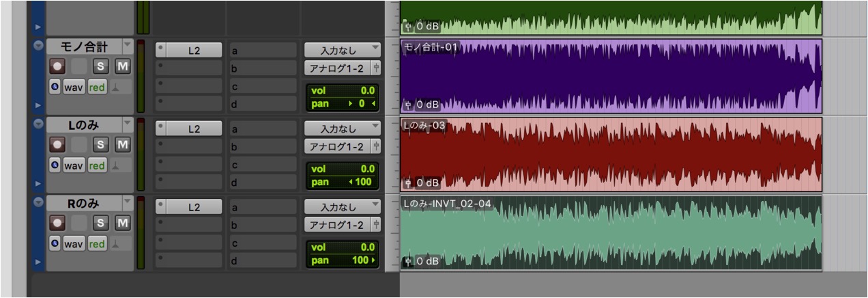Click the timebase clock icon on Rのみ
The image size is (868, 298).
tap(55, 244)
